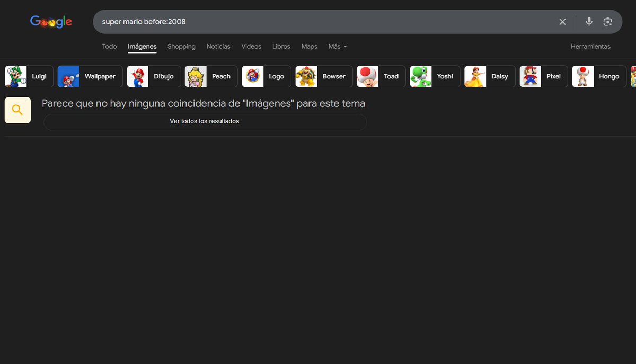Switch to the Videos tab
636x364 pixels.
[x=251, y=47]
